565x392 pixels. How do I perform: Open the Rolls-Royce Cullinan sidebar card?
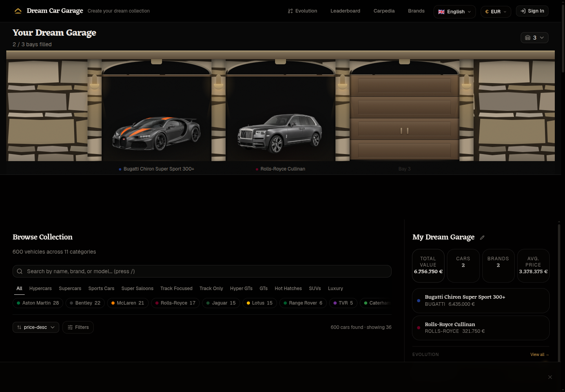click(481, 328)
